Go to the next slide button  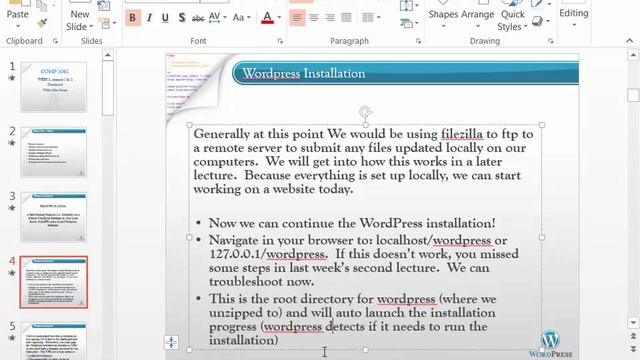coord(633,349)
